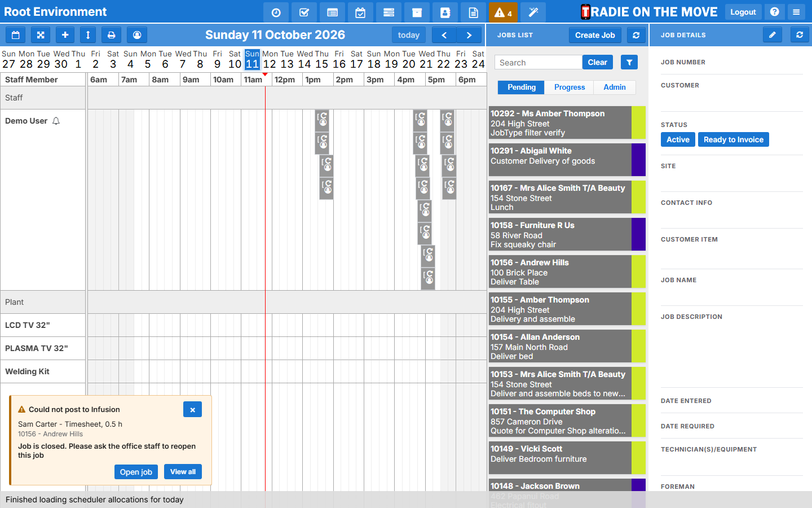Select Thu 1 in the date strip
The image size is (812, 508).
78,59
